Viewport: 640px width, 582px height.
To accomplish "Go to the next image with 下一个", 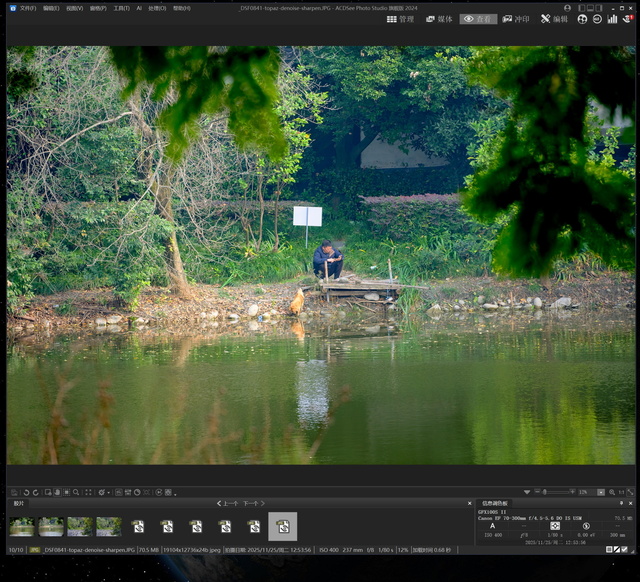I will (255, 503).
